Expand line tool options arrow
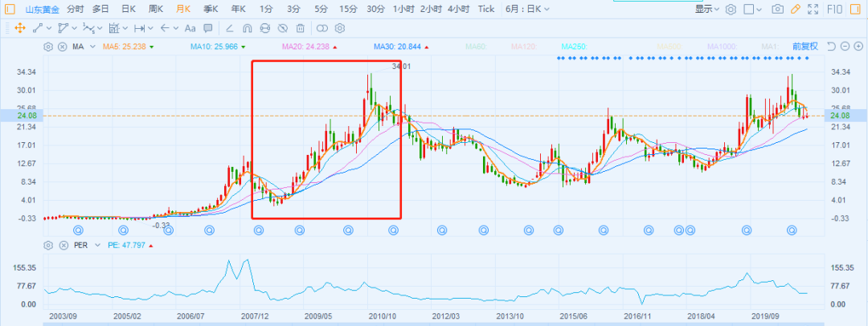Screen dimensions: 868x326 point(49,27)
